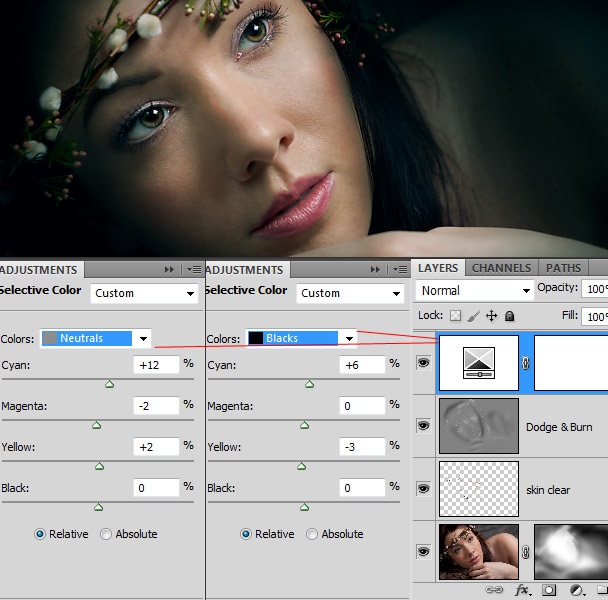Open the Blacks Colors dropdown
The width and height of the screenshot is (608, 600).
click(302, 338)
